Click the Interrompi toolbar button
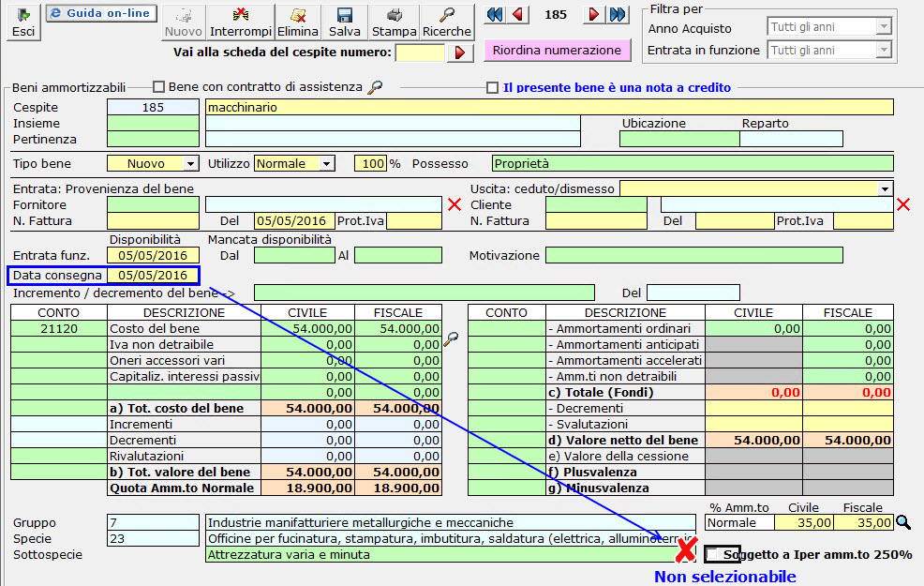The height and width of the screenshot is (586, 924). 240,22
